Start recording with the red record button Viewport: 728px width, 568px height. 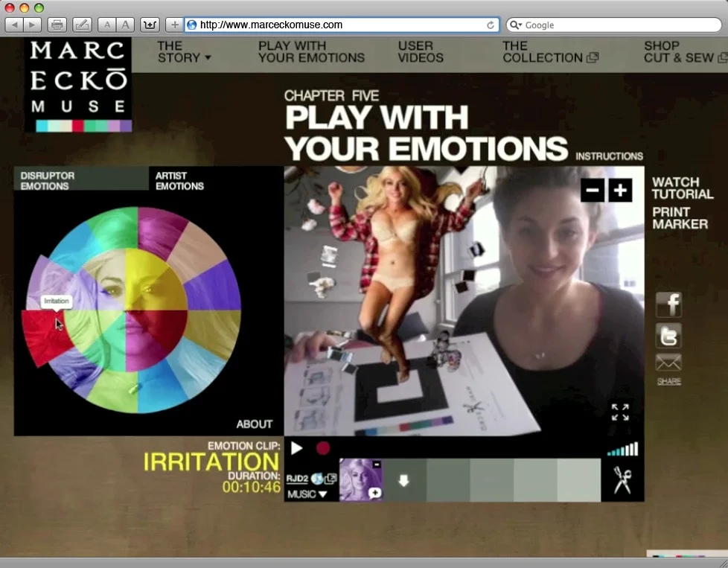pos(323,448)
